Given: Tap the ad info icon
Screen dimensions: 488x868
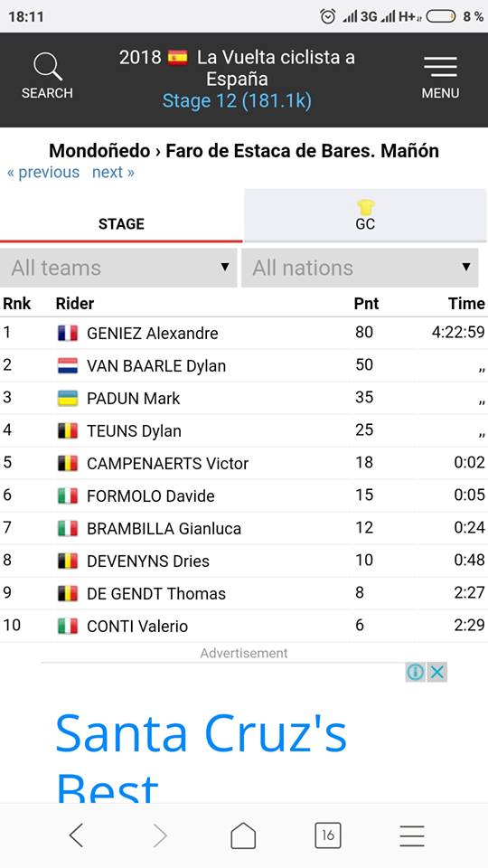Looking at the screenshot, I should coord(415,672).
